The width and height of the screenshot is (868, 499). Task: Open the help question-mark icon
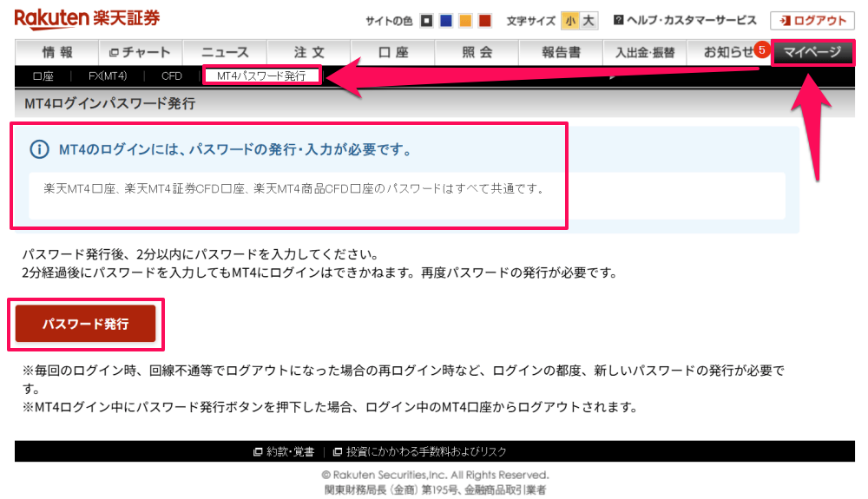pyautogui.click(x=618, y=21)
